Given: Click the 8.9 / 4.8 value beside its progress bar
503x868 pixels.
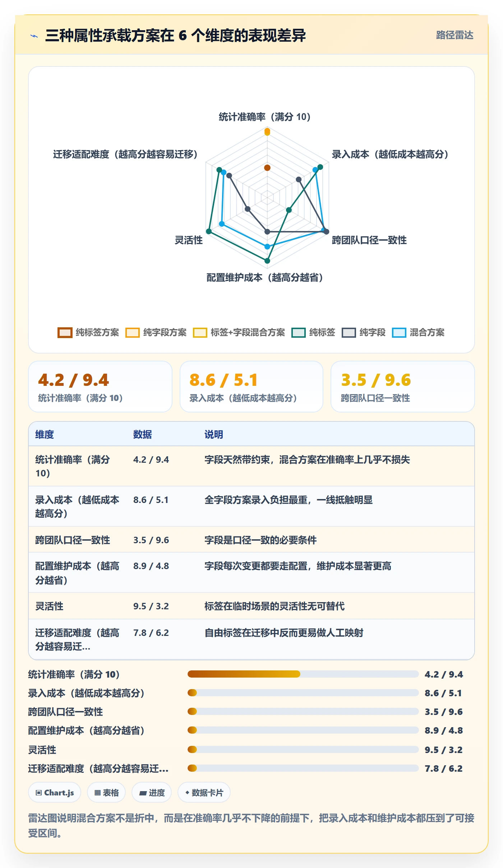Looking at the screenshot, I should pyautogui.click(x=444, y=730).
